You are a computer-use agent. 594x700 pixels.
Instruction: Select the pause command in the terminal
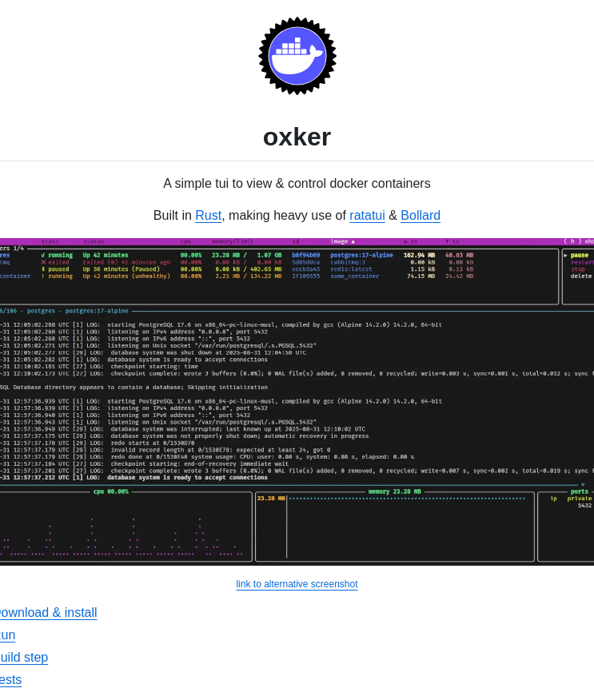(x=579, y=255)
